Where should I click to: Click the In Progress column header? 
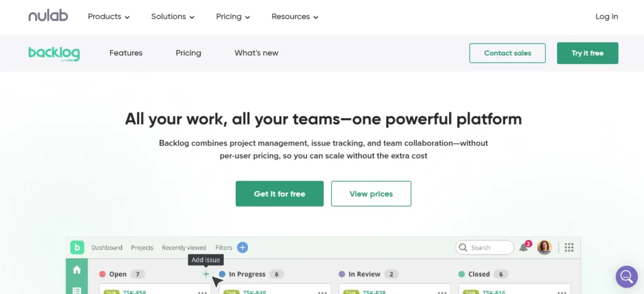click(247, 274)
